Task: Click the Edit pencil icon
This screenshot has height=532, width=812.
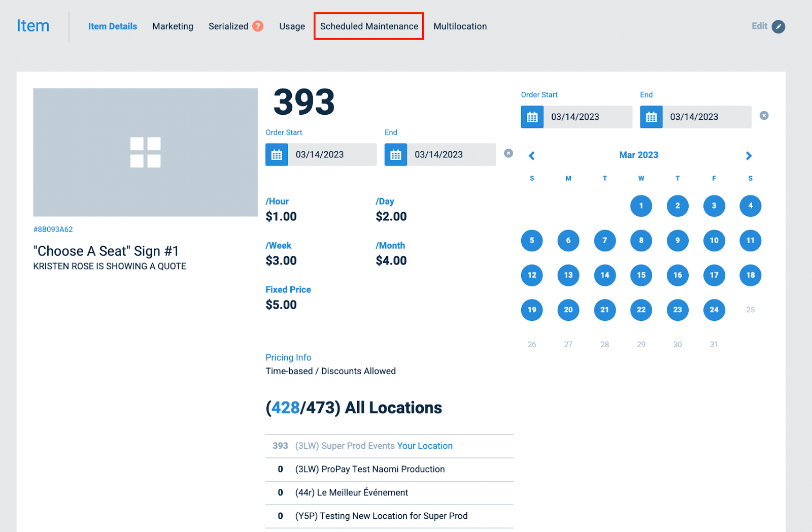Action: click(779, 26)
